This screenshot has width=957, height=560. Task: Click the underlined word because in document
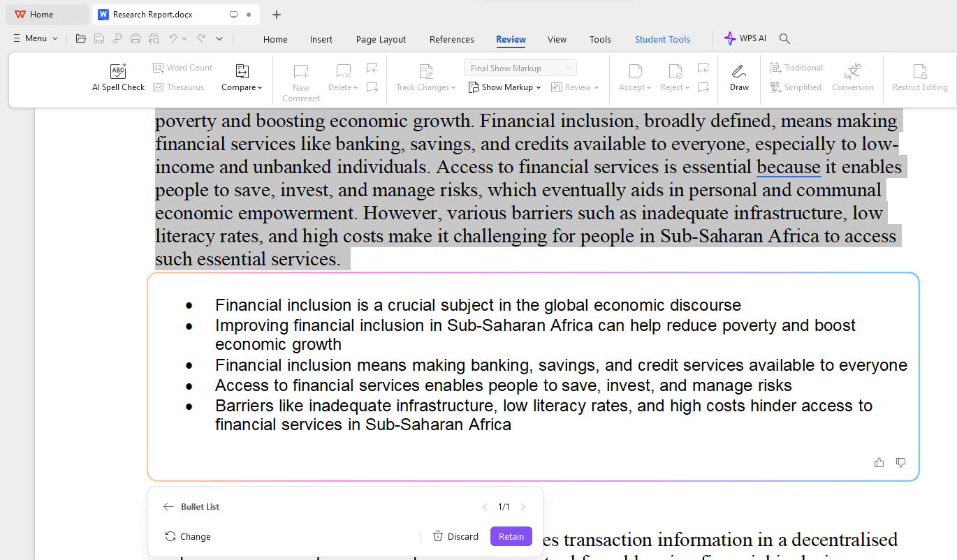[x=789, y=167]
